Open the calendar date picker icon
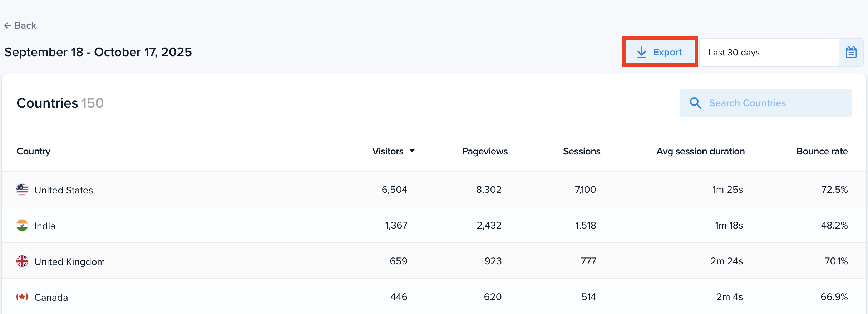This screenshot has height=314, width=868. [x=851, y=53]
